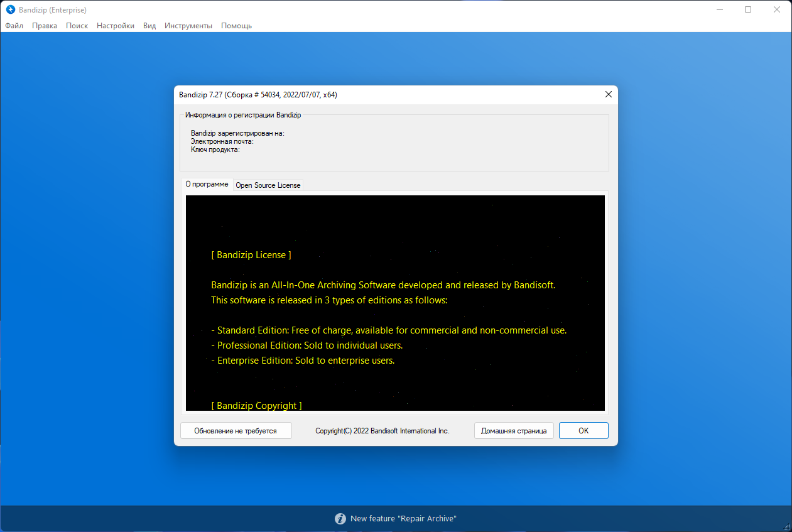
Task: Switch to the Open Source License tab
Action: [268, 185]
